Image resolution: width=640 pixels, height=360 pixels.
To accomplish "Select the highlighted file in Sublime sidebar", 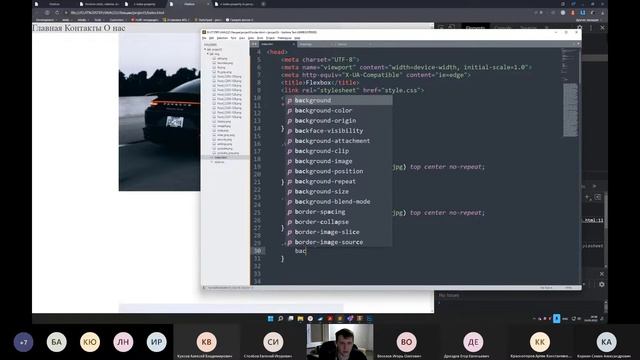I will point(225,158).
